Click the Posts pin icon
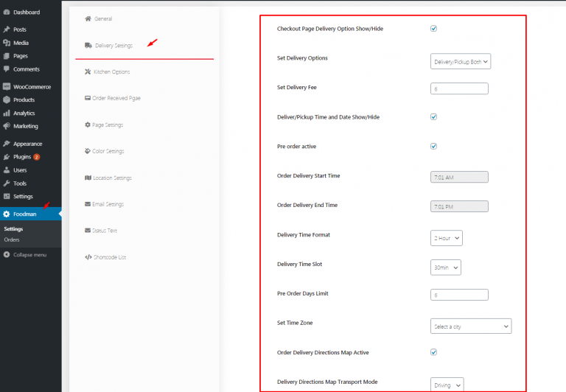The image size is (566, 392). tap(7, 29)
